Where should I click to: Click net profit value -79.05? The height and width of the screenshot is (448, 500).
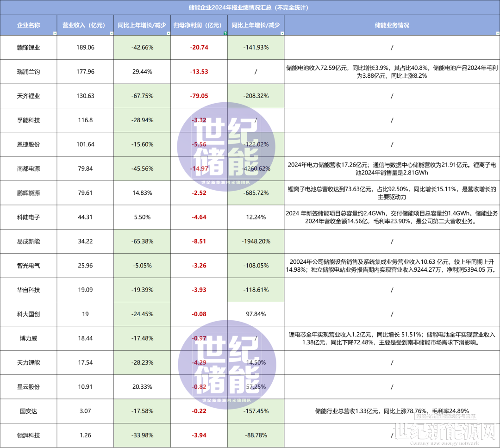(199, 96)
